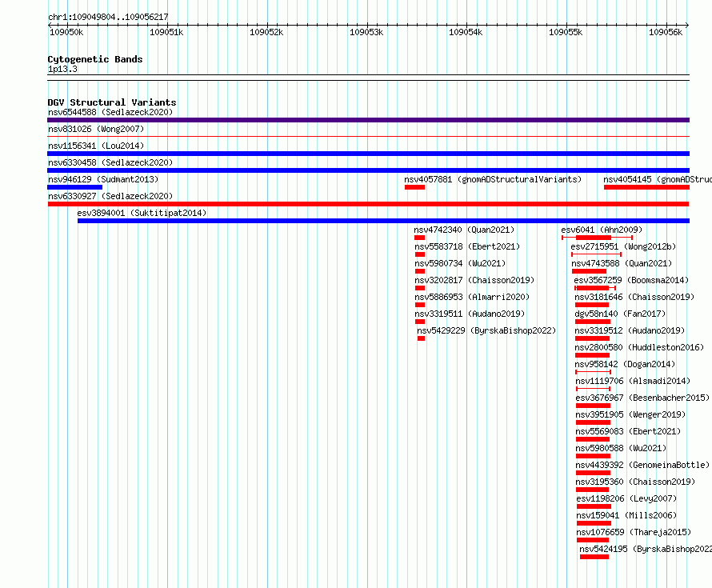The image size is (712, 588).
Task: Open nsv958142 (Dogan2014) variant
Action: point(626,364)
